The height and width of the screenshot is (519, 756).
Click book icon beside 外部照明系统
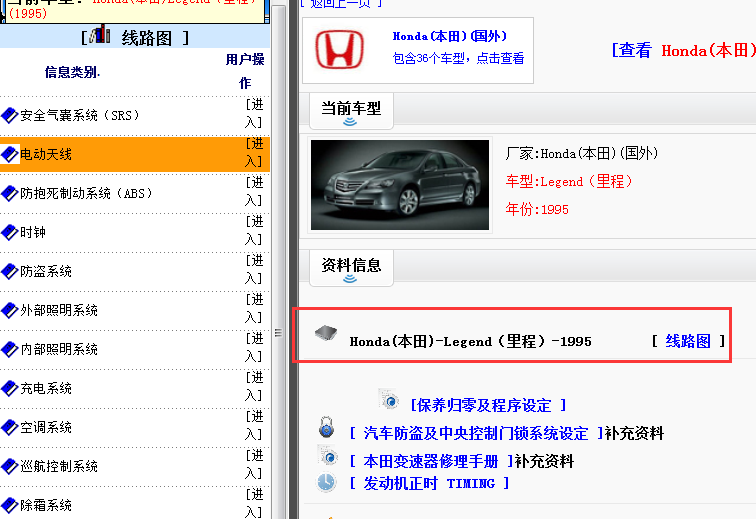click(10, 310)
